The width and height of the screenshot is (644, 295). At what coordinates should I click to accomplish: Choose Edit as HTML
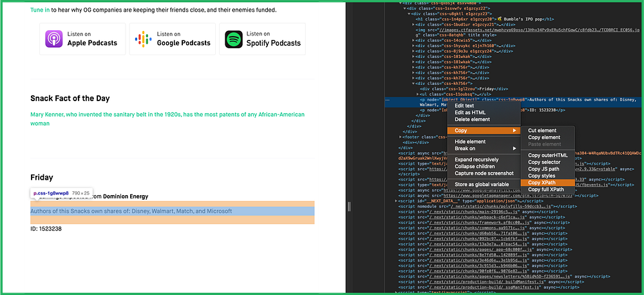point(470,113)
